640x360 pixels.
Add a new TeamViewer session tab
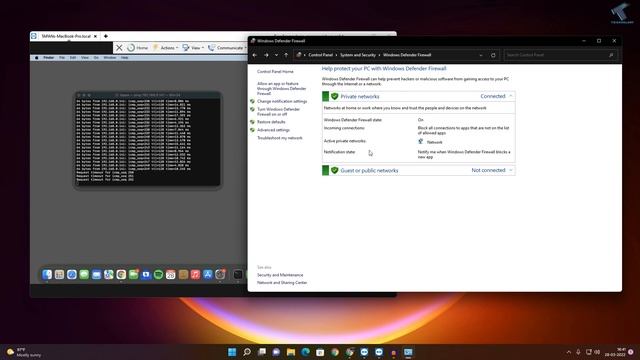coord(106,36)
